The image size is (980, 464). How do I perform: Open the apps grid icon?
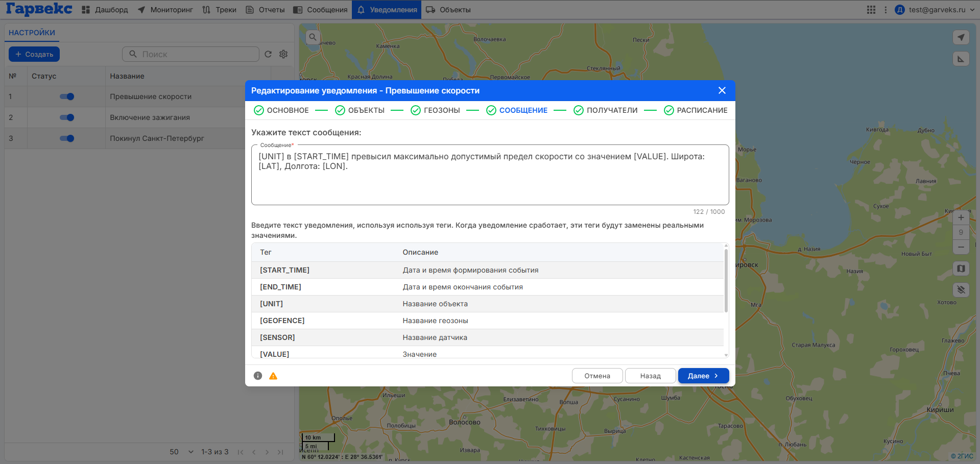point(871,10)
